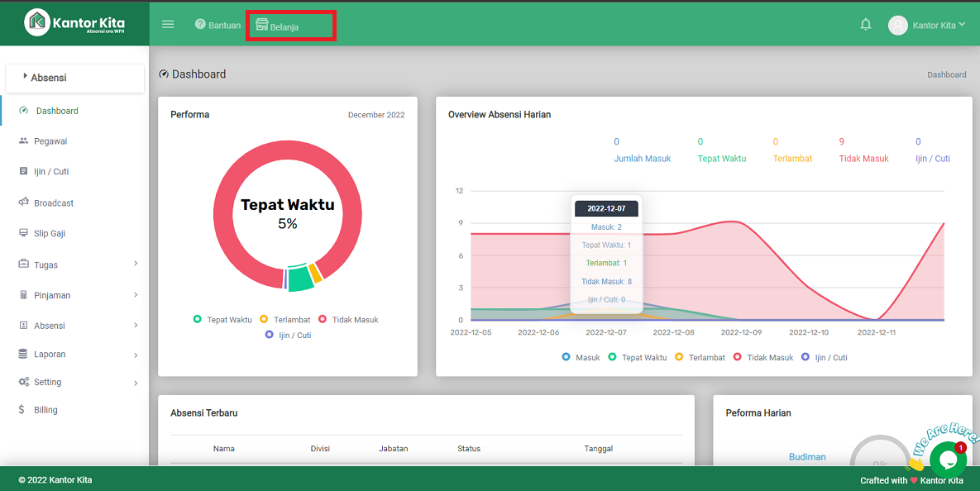Viewport: 980px width, 491px height.
Task: Open the Belanja shop icon
Action: (262, 24)
